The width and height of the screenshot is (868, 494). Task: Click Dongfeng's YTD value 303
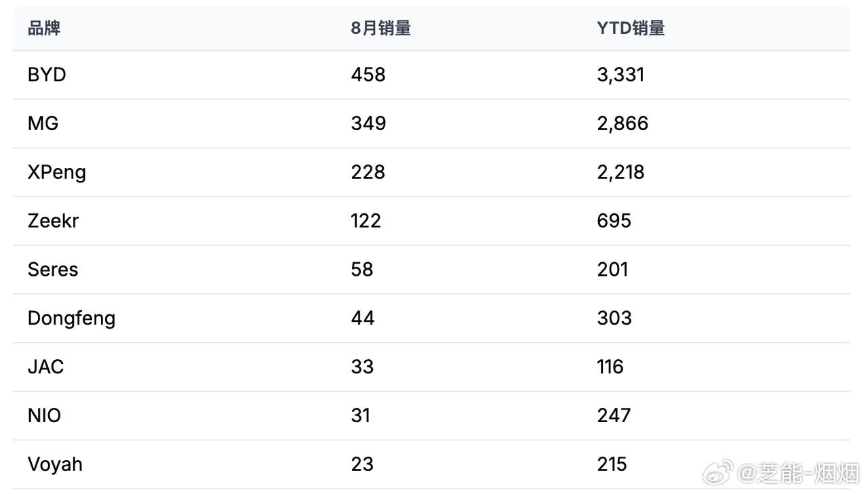pos(614,318)
